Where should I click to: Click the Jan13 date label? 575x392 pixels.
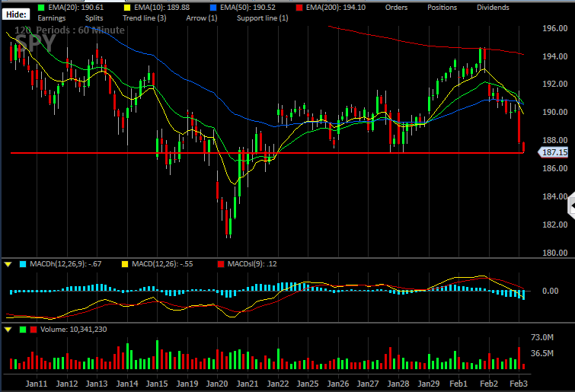97,384
